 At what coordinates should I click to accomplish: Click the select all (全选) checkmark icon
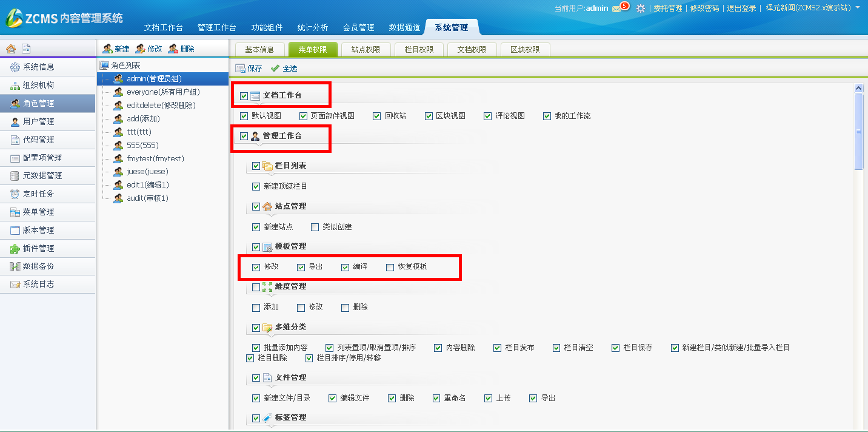275,69
